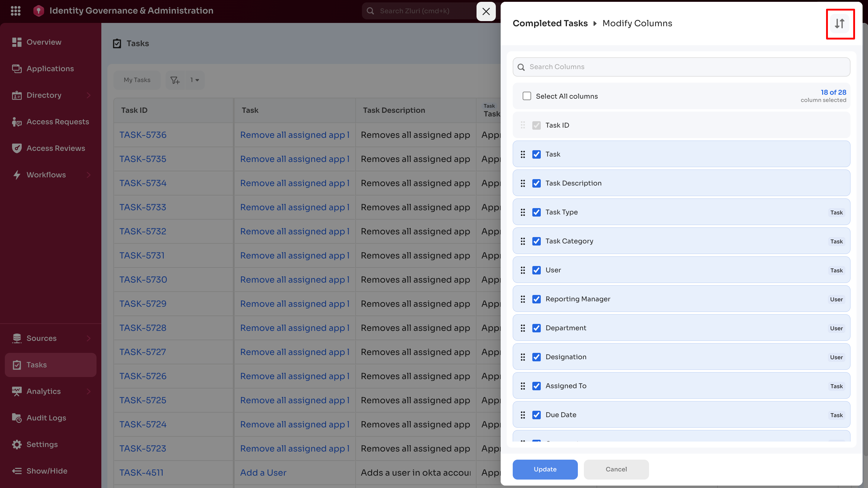
Task: Click the add filter funnel icon
Action: (175, 80)
